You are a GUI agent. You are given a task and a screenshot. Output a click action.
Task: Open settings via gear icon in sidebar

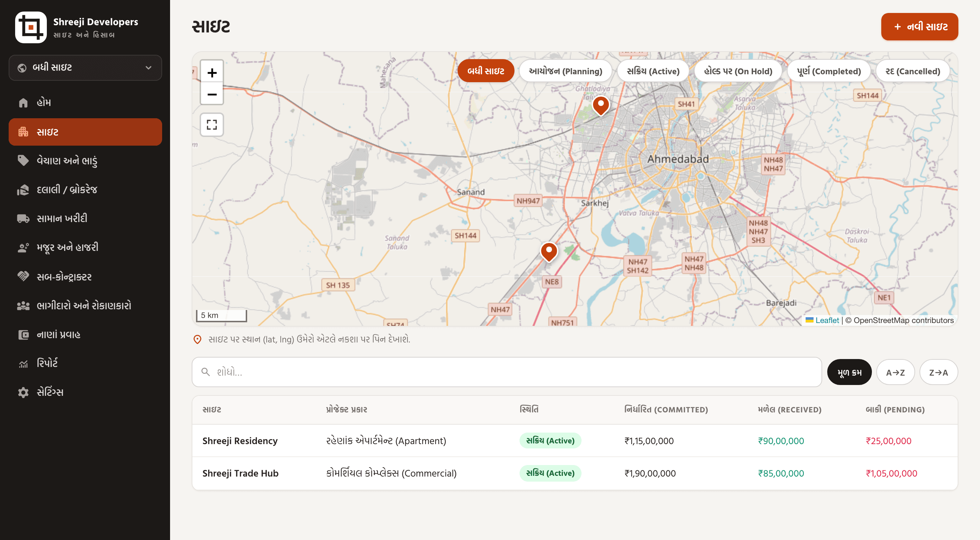coord(23,392)
